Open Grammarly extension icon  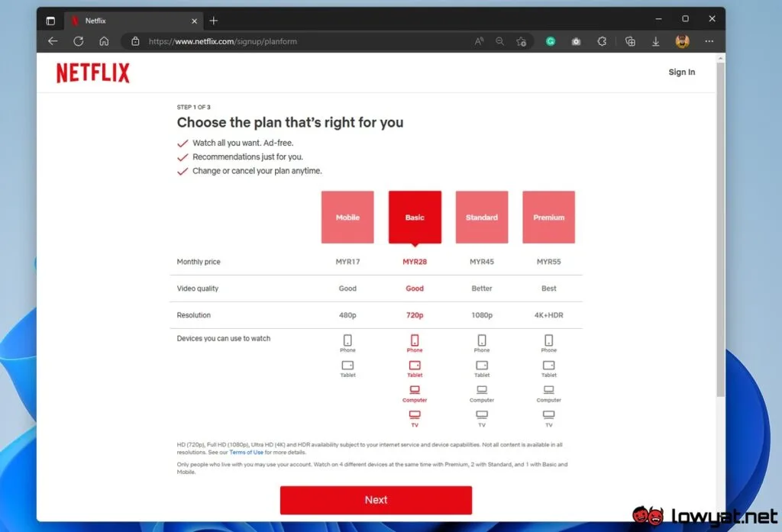tap(551, 41)
